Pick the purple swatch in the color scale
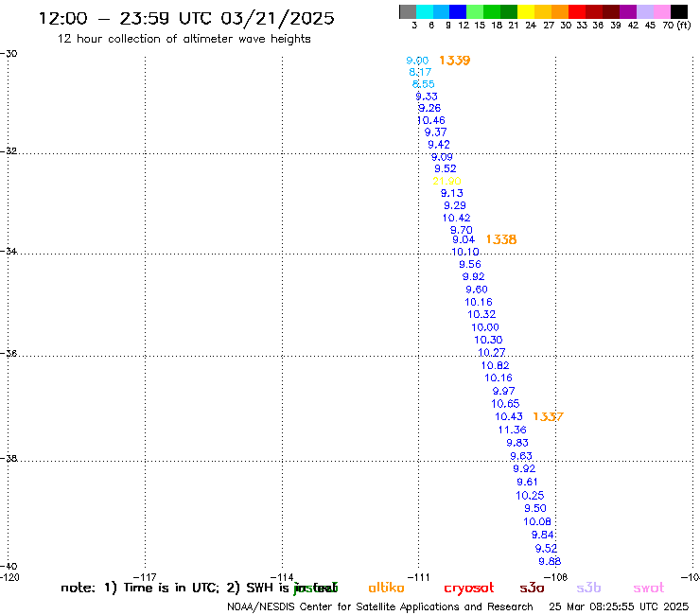 pos(628,11)
